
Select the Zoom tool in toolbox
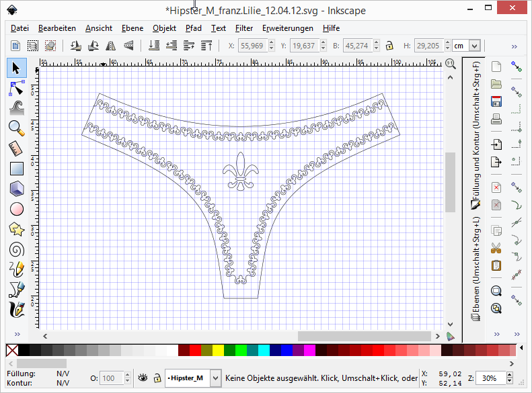coord(16,128)
